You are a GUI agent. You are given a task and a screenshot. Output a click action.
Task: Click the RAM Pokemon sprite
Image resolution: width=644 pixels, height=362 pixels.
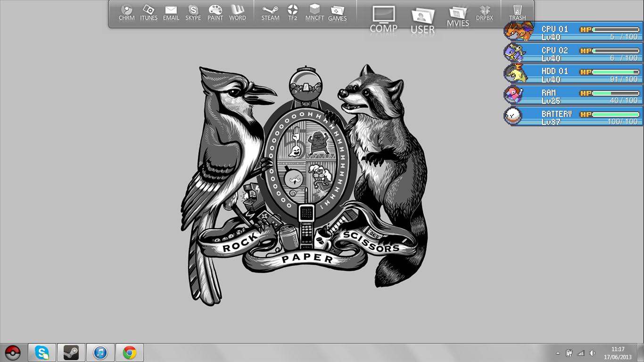point(513,95)
